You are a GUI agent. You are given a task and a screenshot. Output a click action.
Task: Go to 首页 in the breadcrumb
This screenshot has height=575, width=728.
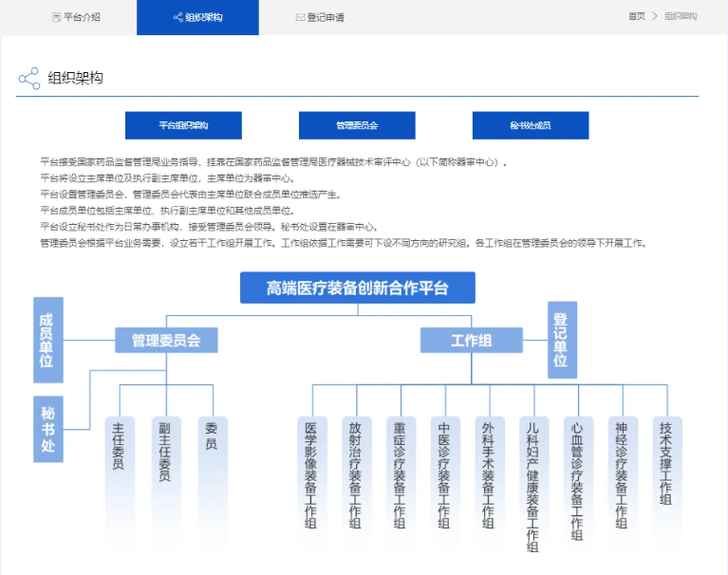click(x=637, y=16)
